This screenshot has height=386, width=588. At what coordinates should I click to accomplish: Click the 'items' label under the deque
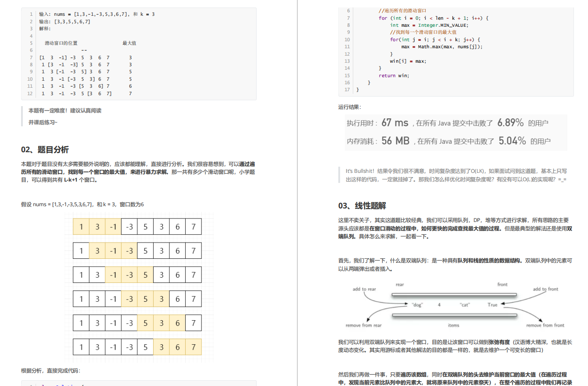tap(453, 325)
